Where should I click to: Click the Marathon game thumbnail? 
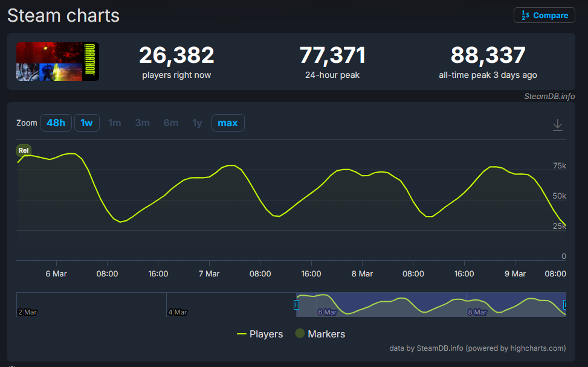point(57,62)
